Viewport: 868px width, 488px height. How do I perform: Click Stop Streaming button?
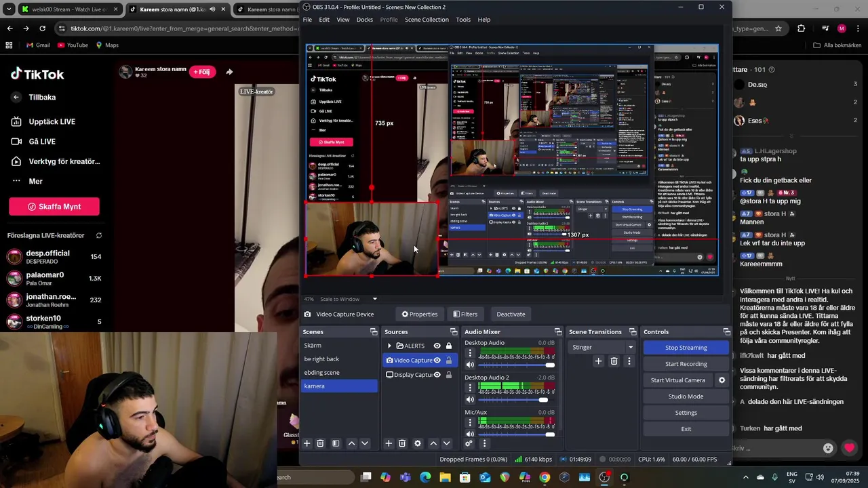[686, 348]
